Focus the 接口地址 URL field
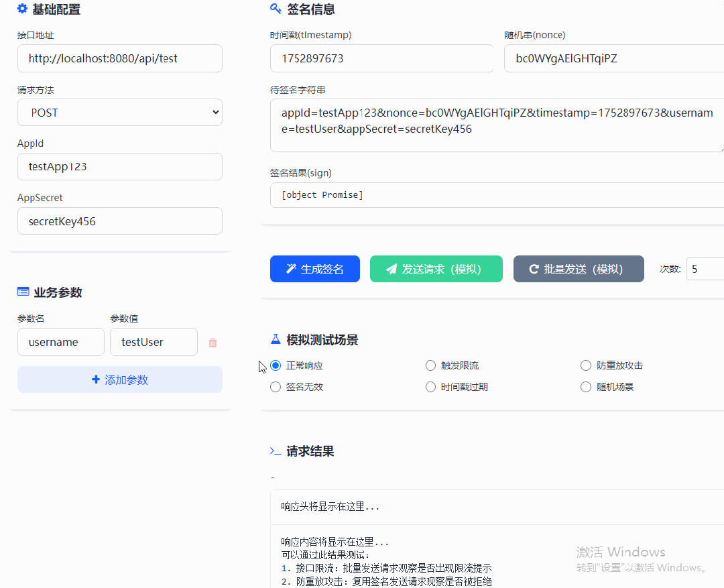 pyautogui.click(x=120, y=58)
